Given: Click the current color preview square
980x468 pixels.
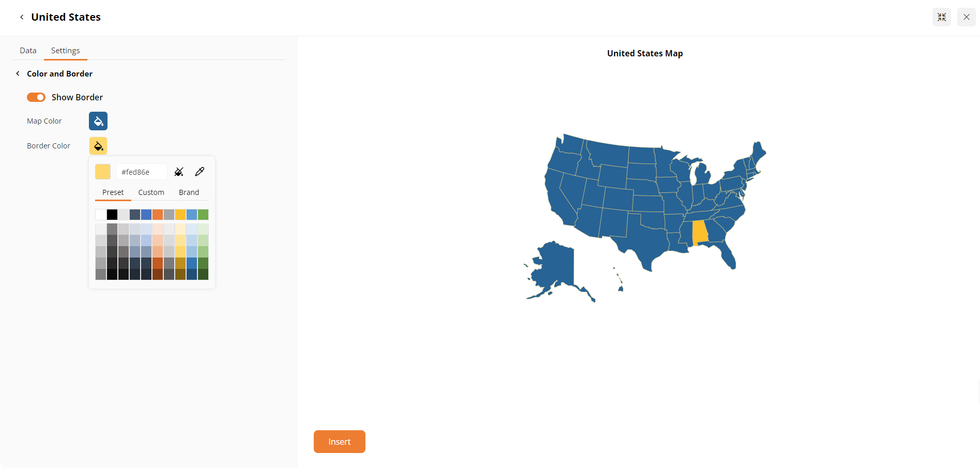Looking at the screenshot, I should [102, 171].
